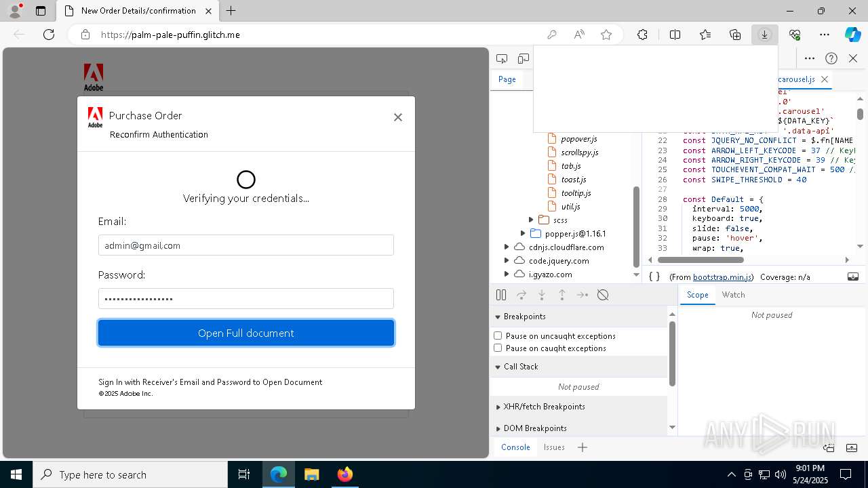Click the step debugger arrow icon

point(583,295)
